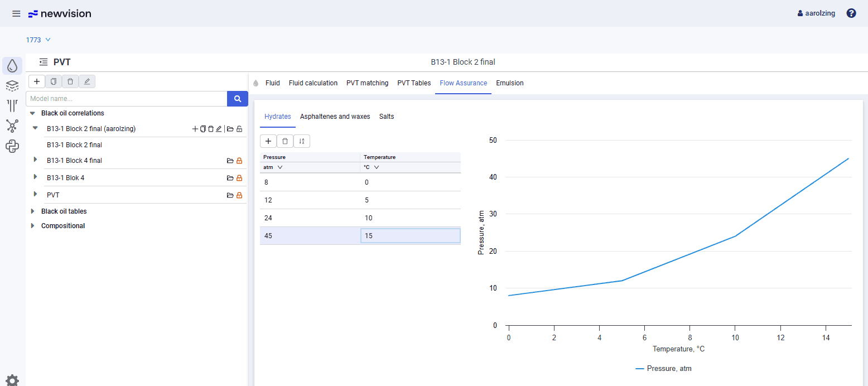
Task: Add a row to hydrates table
Action: (268, 141)
